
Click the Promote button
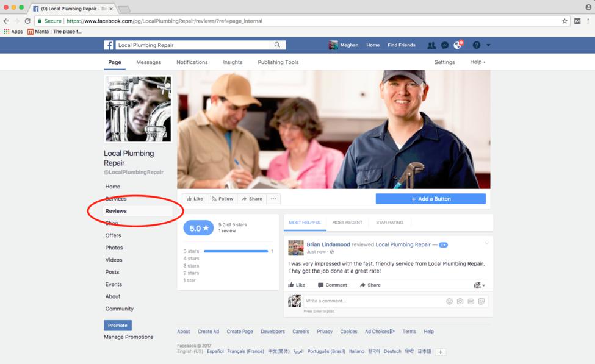[x=118, y=326]
